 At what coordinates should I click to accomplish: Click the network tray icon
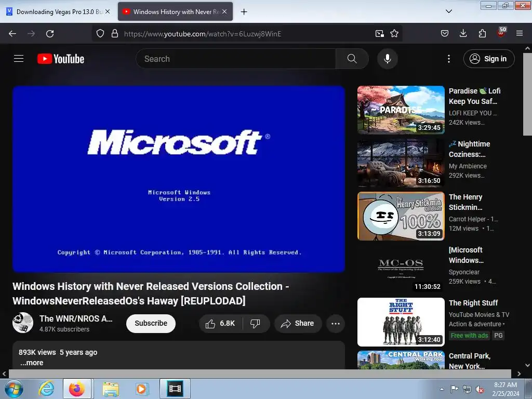[467, 390]
